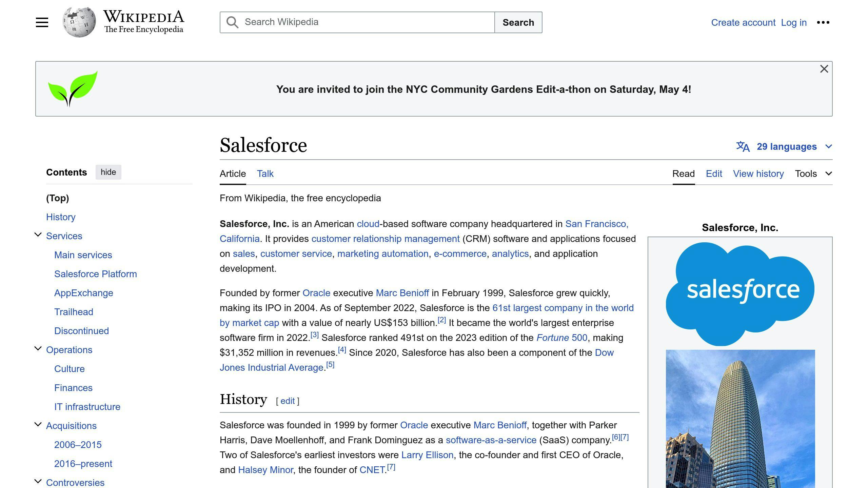868x488 pixels.
Task: Collapse the Services section in Contents
Action: 37,235
